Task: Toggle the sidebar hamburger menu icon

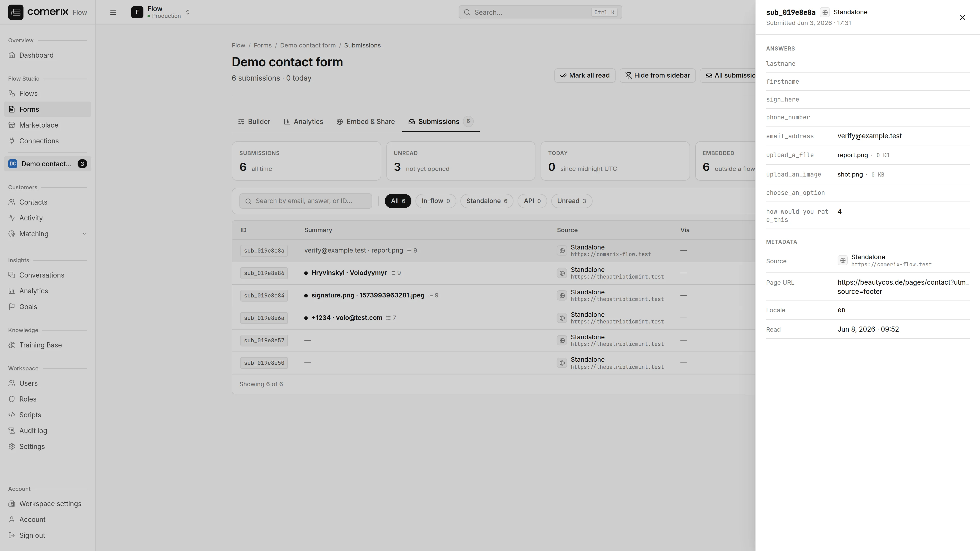Action: click(x=113, y=12)
